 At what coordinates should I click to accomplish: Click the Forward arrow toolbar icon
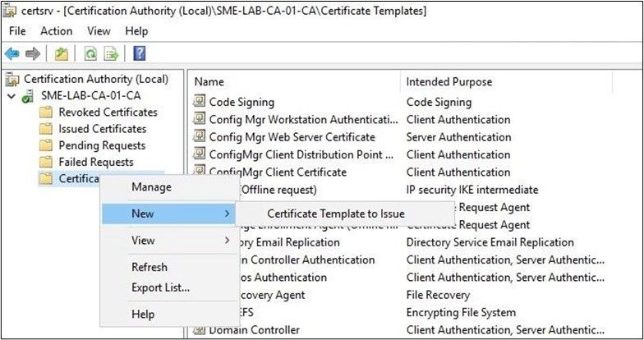[33, 54]
